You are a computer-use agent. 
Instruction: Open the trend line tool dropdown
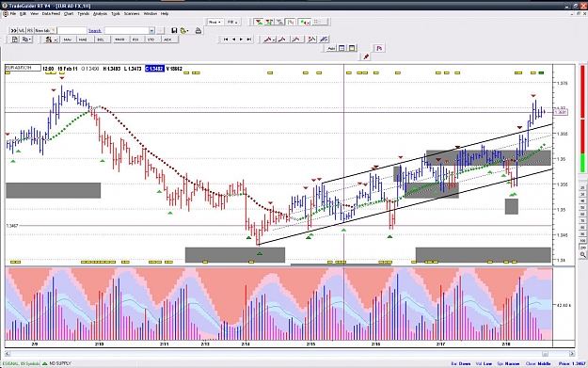tap(269, 40)
